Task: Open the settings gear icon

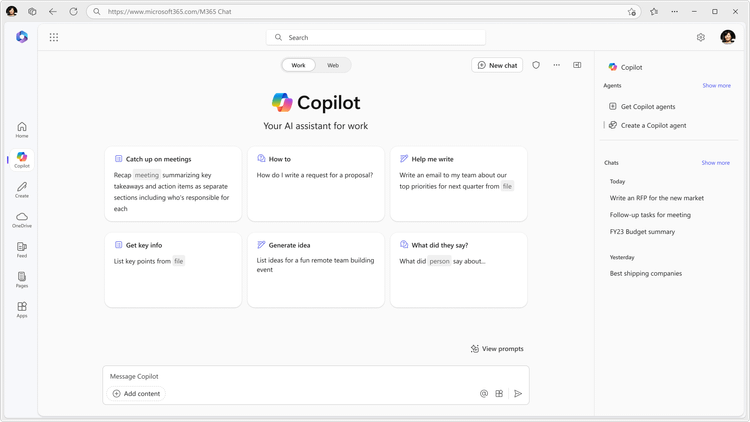Action: (701, 37)
